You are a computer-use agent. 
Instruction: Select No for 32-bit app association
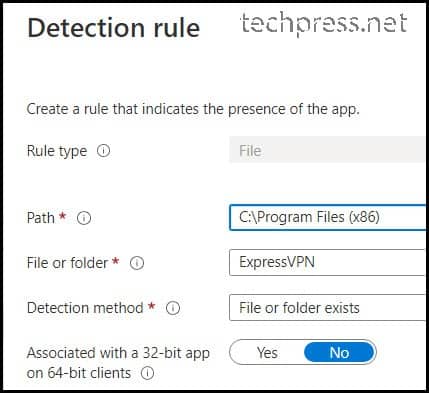pos(340,352)
